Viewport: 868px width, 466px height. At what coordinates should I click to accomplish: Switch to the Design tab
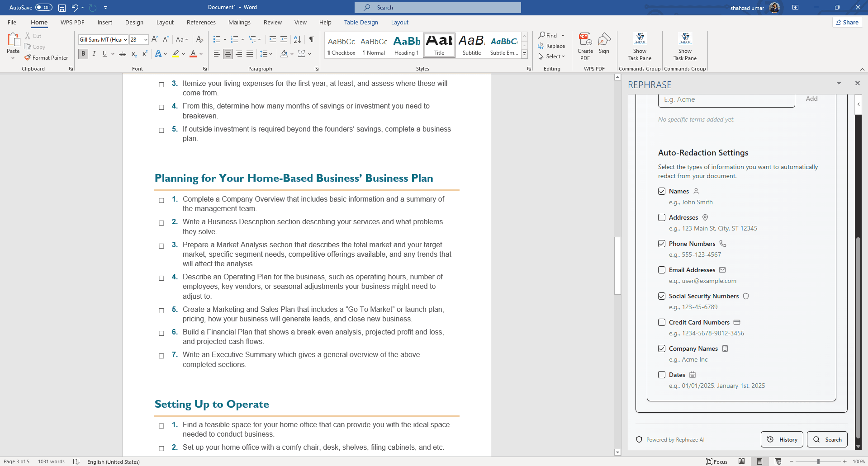(134, 22)
